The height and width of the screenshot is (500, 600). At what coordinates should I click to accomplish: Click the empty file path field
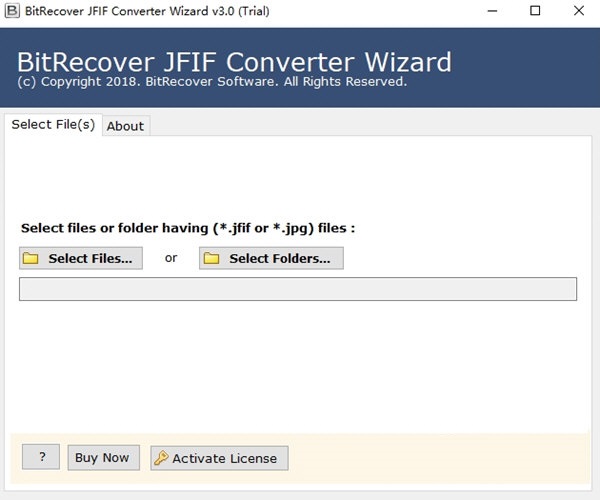click(298, 289)
